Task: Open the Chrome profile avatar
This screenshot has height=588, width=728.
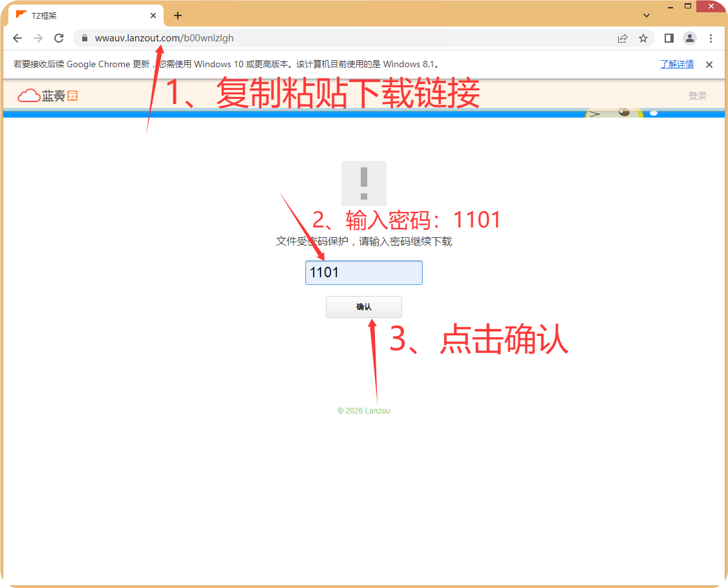Action: pos(690,38)
